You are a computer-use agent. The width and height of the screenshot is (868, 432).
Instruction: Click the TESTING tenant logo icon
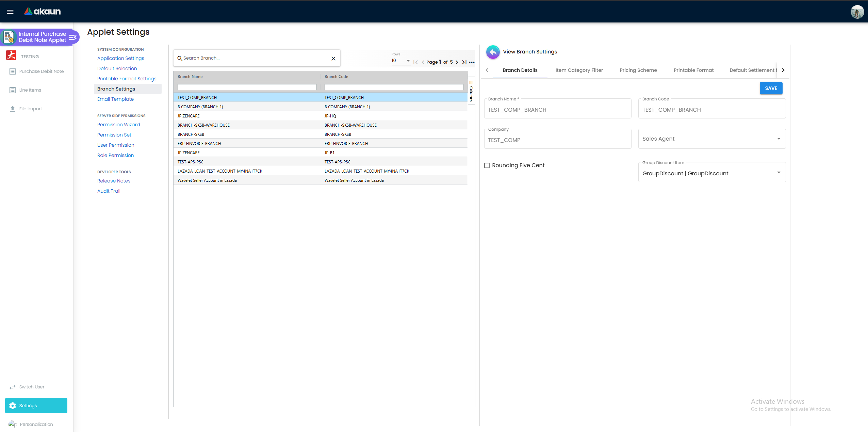tap(11, 55)
